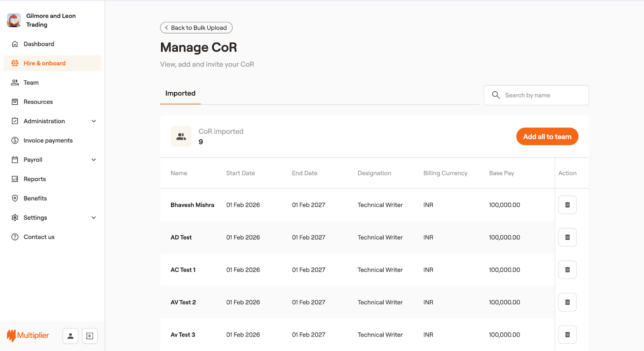Click trash icon for AD Test row
644x351 pixels.
point(567,237)
